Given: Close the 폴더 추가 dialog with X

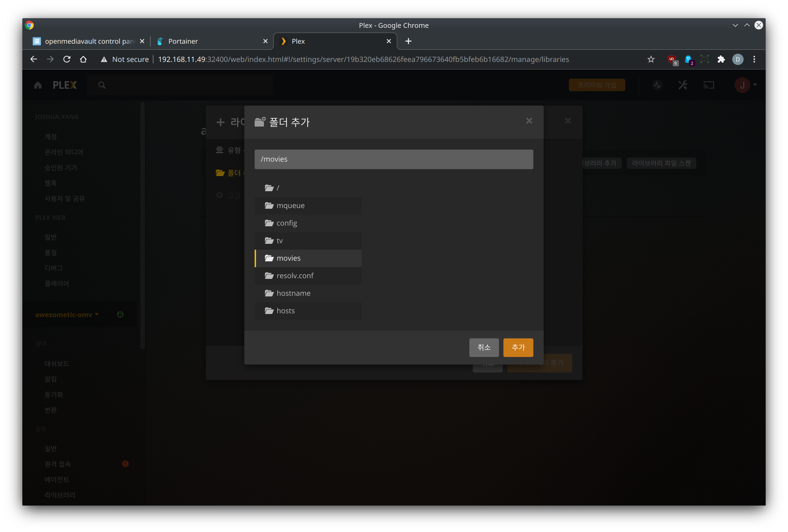Looking at the screenshot, I should tap(529, 121).
